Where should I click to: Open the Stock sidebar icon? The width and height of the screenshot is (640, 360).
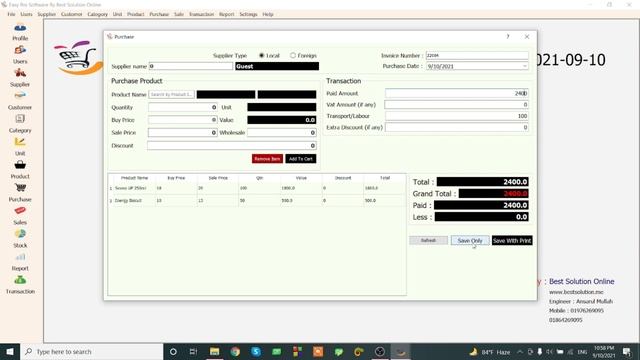[20, 234]
